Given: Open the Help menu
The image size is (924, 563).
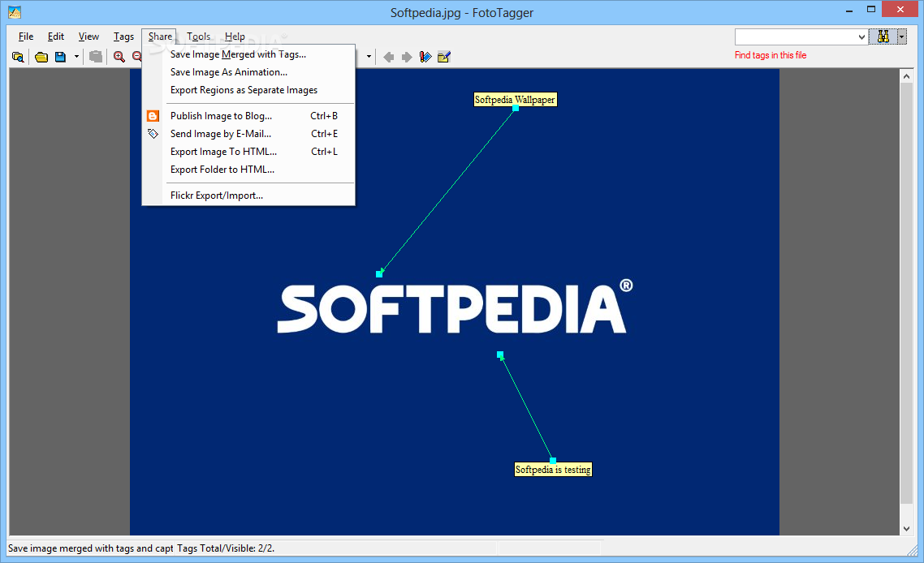Looking at the screenshot, I should (235, 37).
